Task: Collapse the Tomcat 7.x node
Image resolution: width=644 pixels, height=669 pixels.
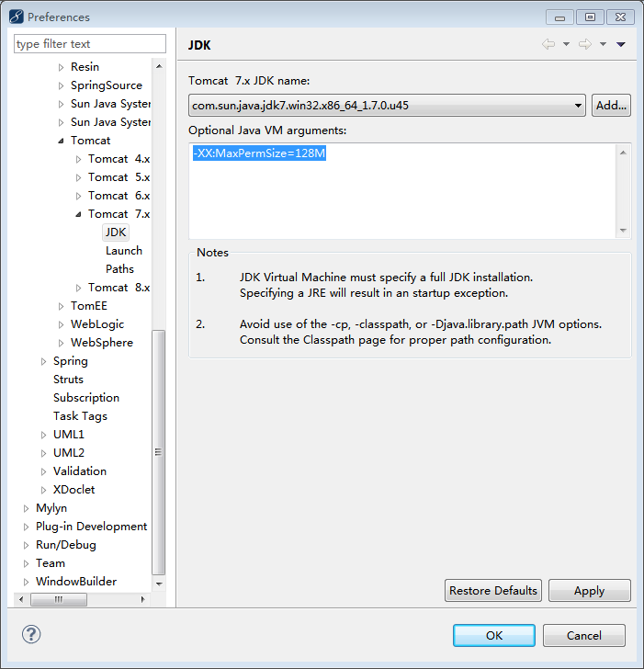Action: [x=78, y=214]
